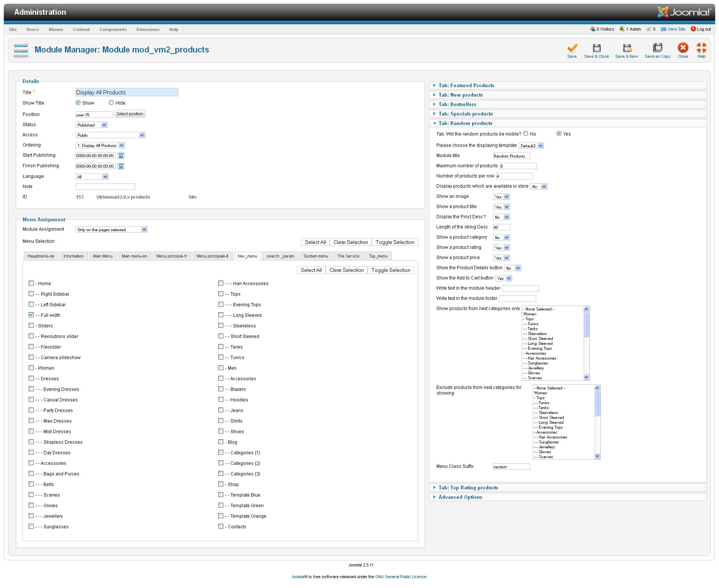The height and width of the screenshot is (588, 719).
Task: Open the GNU General Public License link
Action: (400, 577)
